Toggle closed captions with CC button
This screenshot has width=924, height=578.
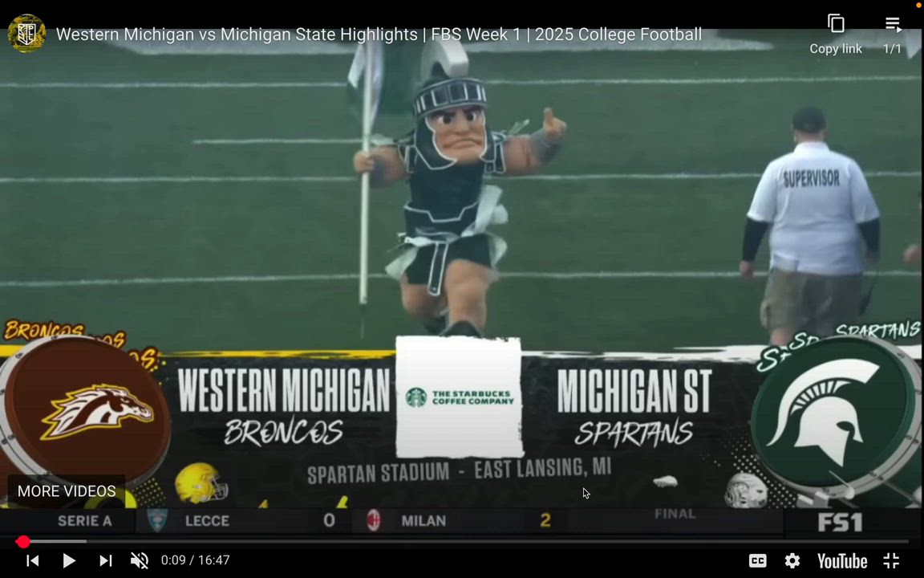tap(757, 560)
